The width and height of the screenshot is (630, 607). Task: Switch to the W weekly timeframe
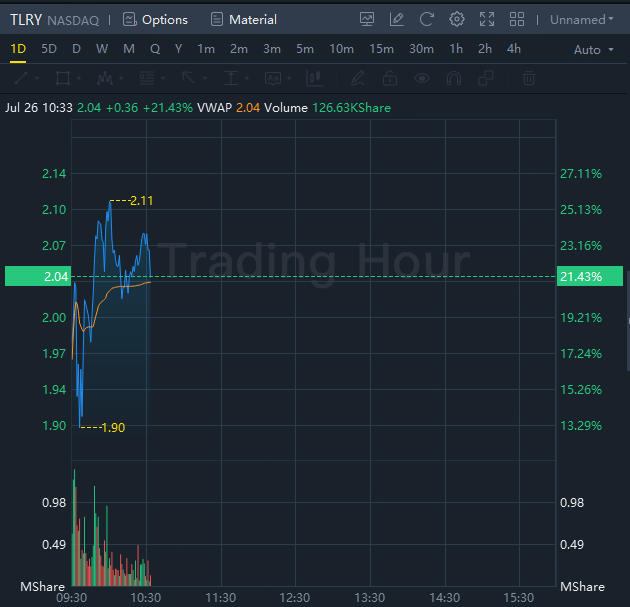click(102, 49)
